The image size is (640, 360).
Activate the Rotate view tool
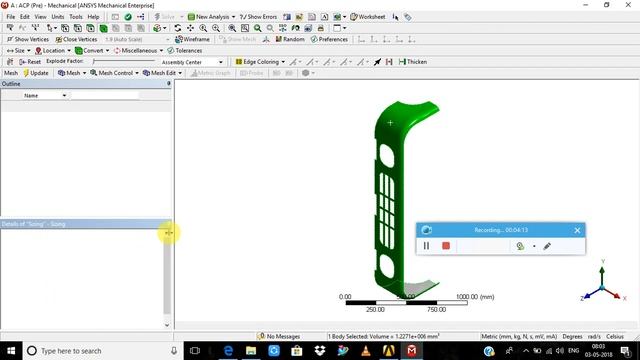(178, 28)
